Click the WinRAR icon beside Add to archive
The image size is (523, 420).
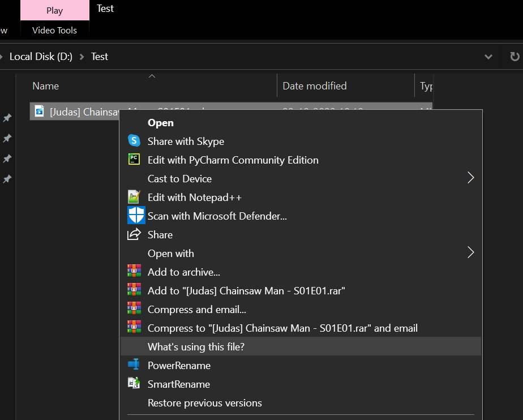click(135, 272)
